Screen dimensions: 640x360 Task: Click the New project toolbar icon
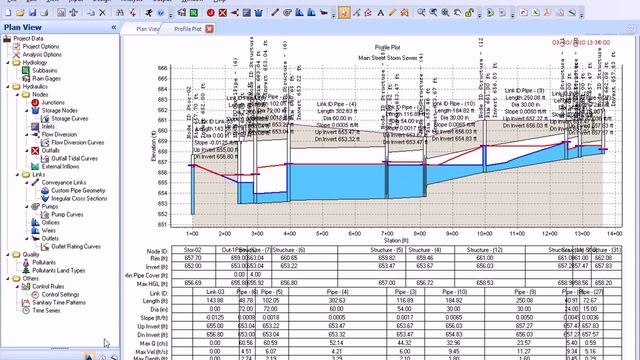pos(8,13)
